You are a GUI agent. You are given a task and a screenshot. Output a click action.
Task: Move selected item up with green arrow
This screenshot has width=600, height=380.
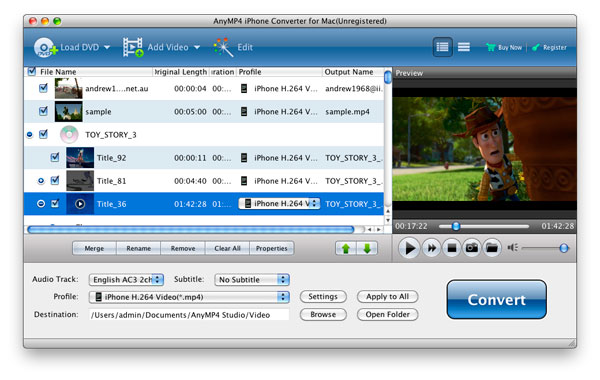point(346,248)
